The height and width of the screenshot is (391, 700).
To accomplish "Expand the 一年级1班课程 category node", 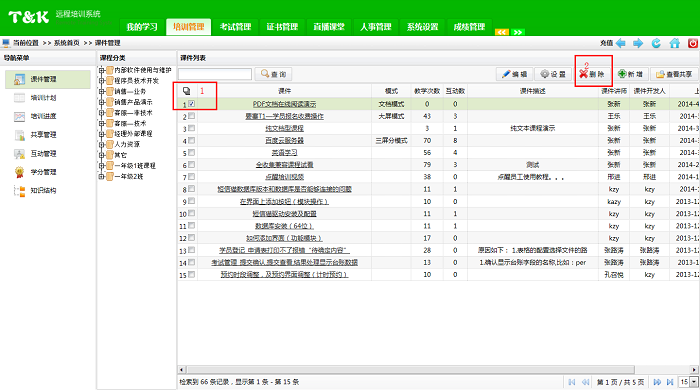I will tap(102, 166).
